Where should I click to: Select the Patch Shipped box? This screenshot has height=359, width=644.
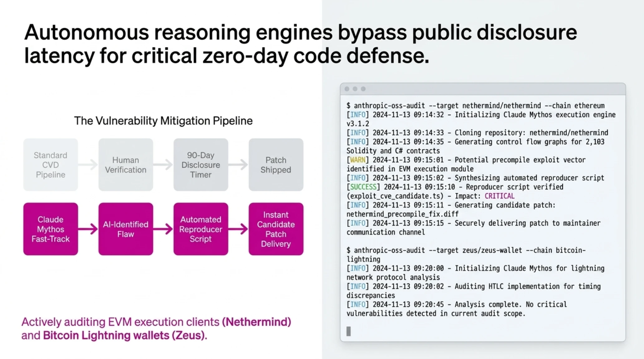click(276, 165)
